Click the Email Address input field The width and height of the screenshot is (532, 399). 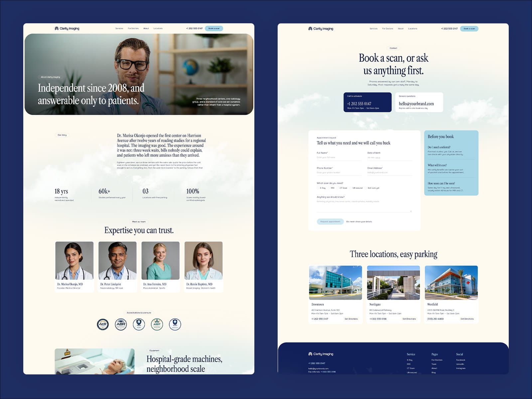390,173
